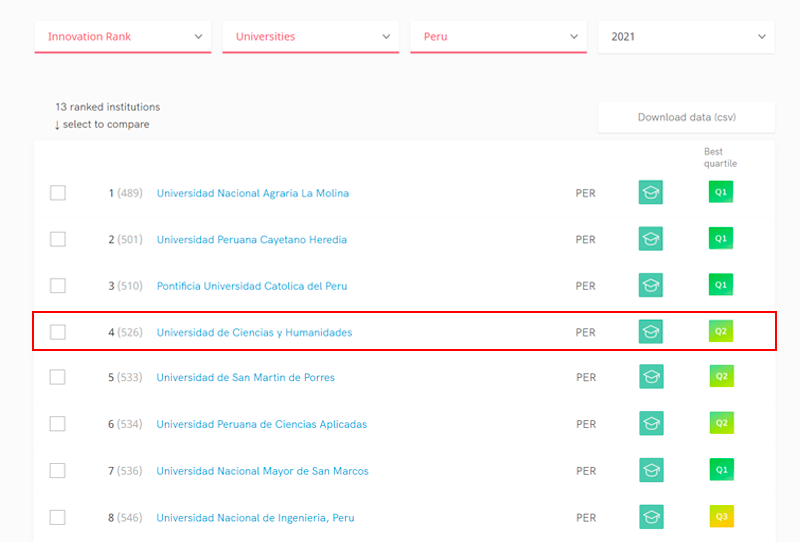Click the Q1 badge for Agraria La Molina
This screenshot has height=542, width=800.
pyautogui.click(x=721, y=192)
